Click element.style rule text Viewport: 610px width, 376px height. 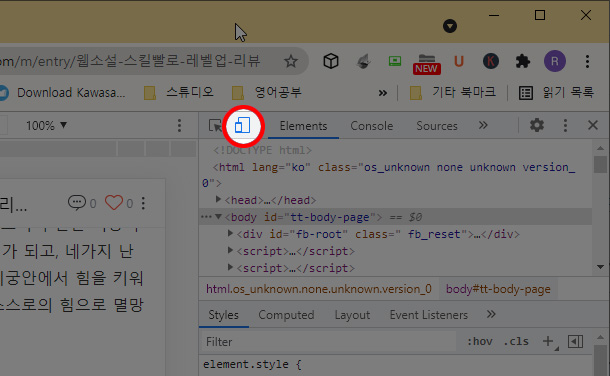point(251,364)
